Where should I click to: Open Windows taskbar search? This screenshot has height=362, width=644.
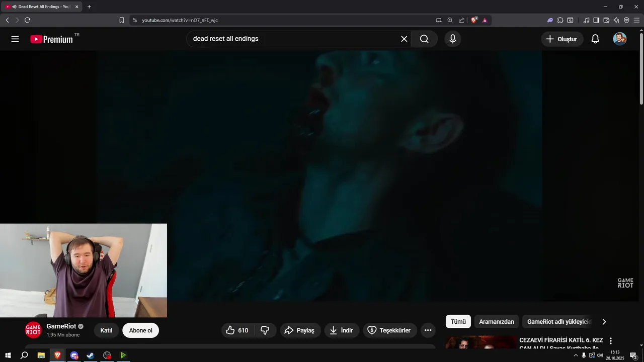(x=24, y=355)
